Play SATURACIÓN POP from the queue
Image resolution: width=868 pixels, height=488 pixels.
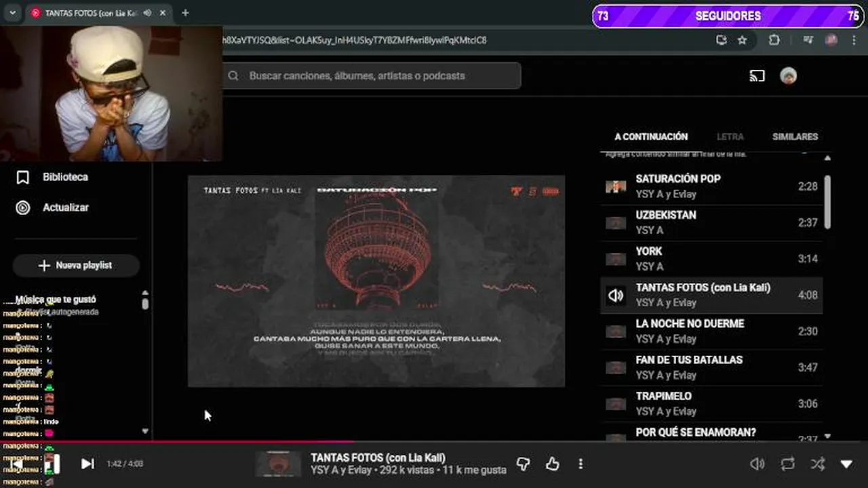click(x=711, y=186)
